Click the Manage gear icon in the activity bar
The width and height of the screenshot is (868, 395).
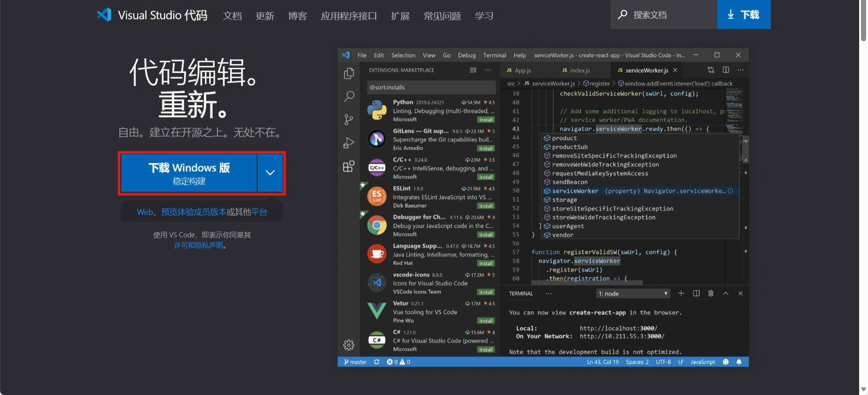349,345
